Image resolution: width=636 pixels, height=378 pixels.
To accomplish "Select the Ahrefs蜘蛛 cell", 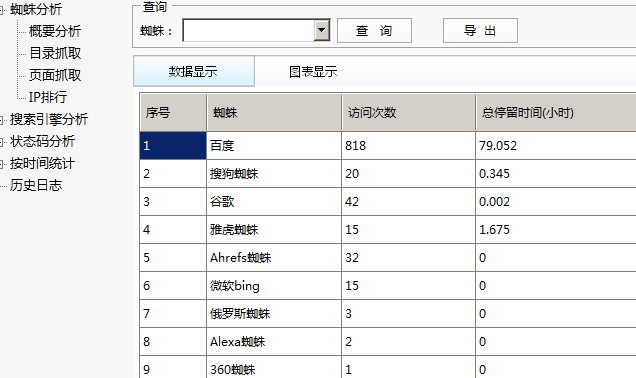I will coord(274,258).
